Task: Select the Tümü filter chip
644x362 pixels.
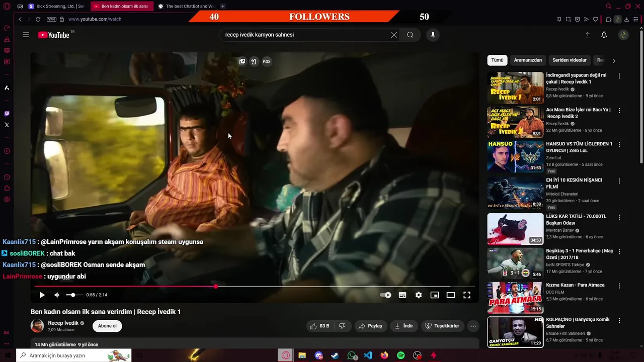Action: coord(497,60)
